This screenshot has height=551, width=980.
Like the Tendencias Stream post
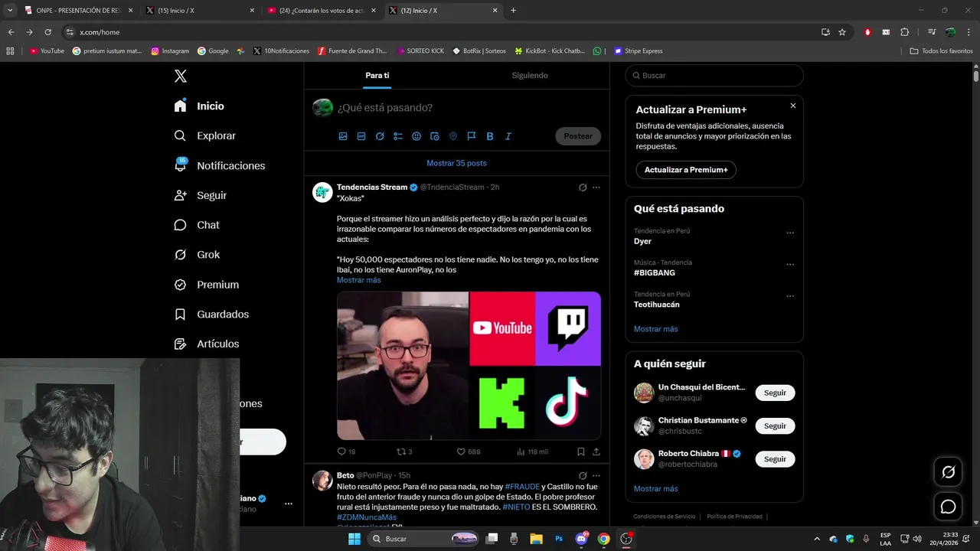coord(469,452)
